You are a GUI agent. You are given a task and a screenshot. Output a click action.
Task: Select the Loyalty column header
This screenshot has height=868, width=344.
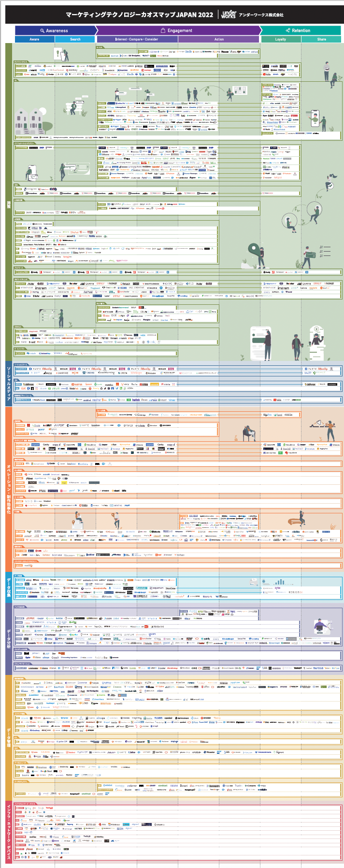[281, 39]
